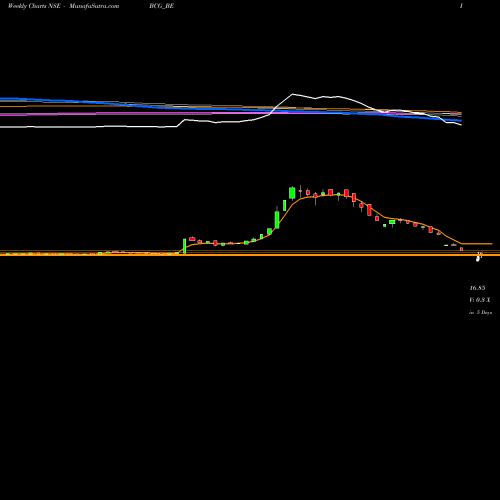Click the 16.85 price value
This screenshot has height=500, width=500.
tap(477, 288)
